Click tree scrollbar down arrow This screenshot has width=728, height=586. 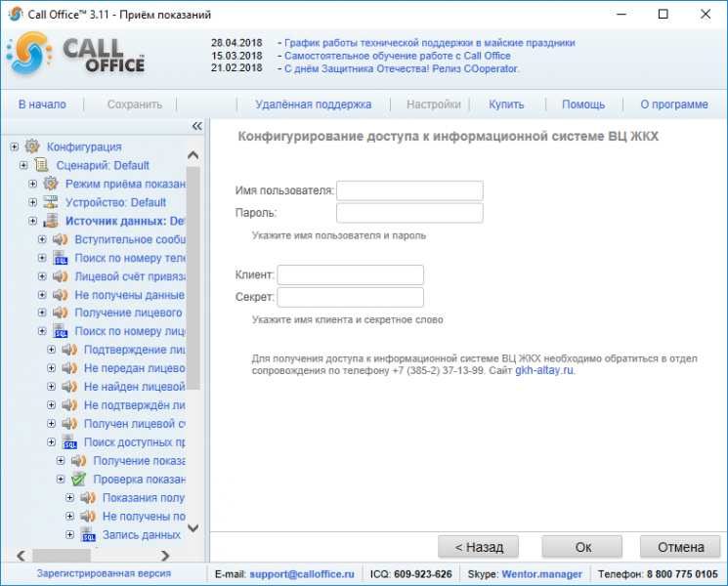193,527
